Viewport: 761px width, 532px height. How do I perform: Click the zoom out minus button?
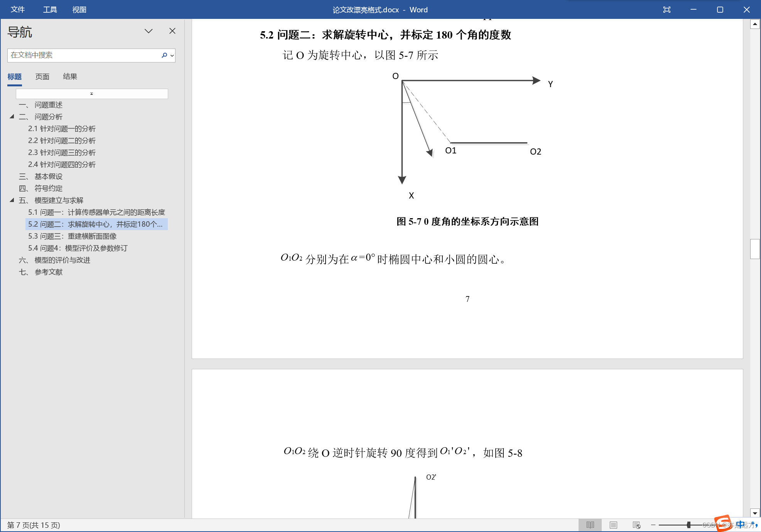653,525
